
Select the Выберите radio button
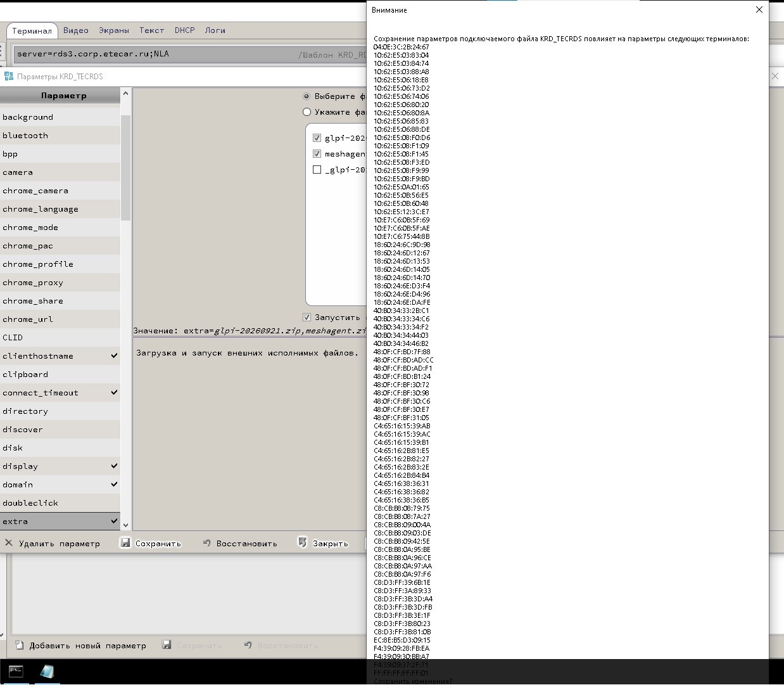click(307, 96)
